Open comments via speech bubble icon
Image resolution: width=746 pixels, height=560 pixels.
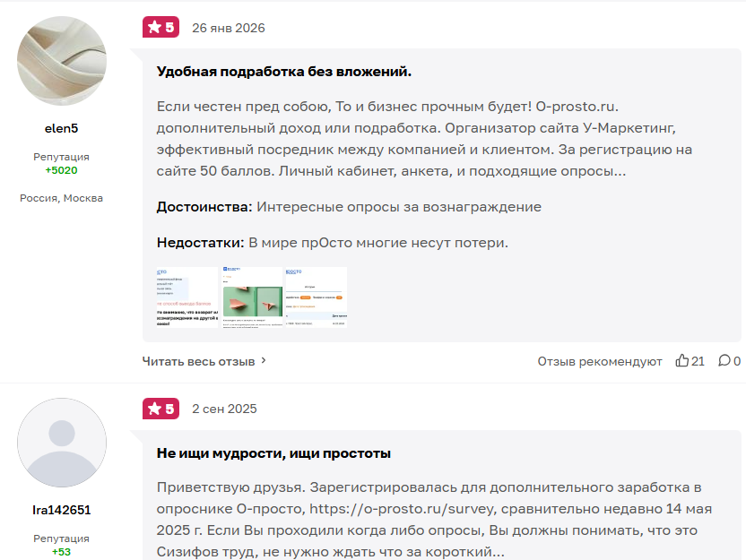click(x=723, y=358)
